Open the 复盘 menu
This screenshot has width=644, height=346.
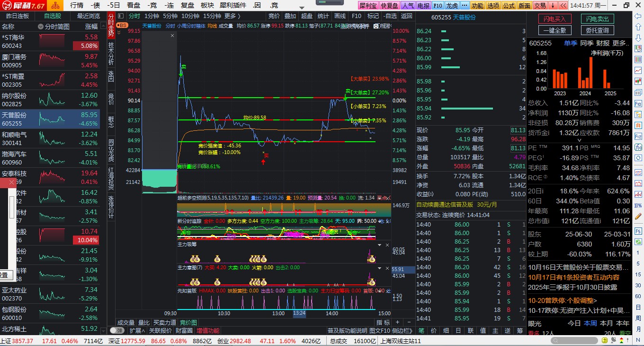[188, 6]
